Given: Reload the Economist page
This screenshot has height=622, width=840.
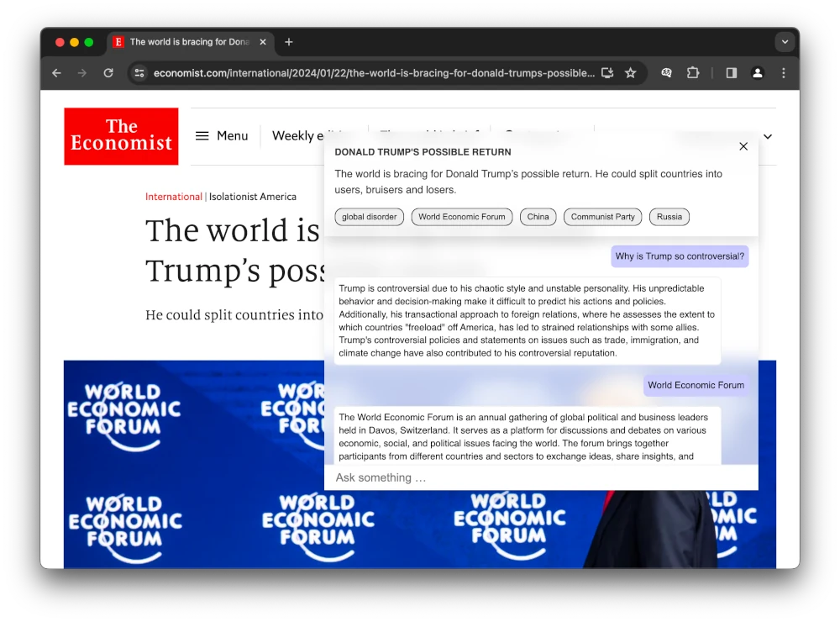Looking at the screenshot, I should click(x=108, y=73).
